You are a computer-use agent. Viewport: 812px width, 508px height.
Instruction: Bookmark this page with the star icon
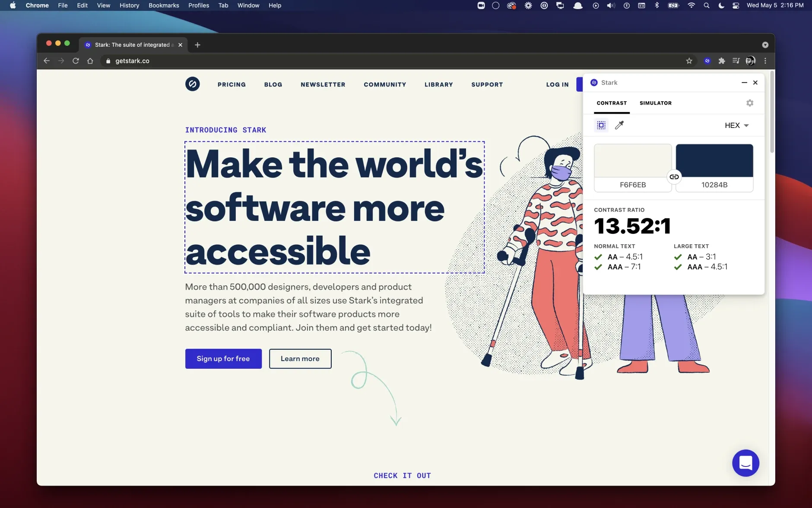pos(689,61)
